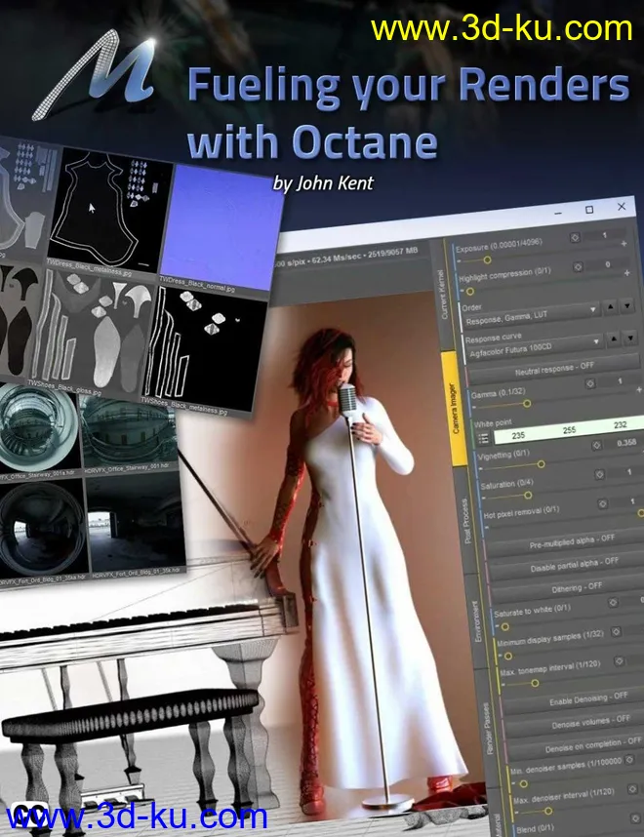This screenshot has width=644, height=837.
Task: Maximize the render window
Action: (x=589, y=210)
